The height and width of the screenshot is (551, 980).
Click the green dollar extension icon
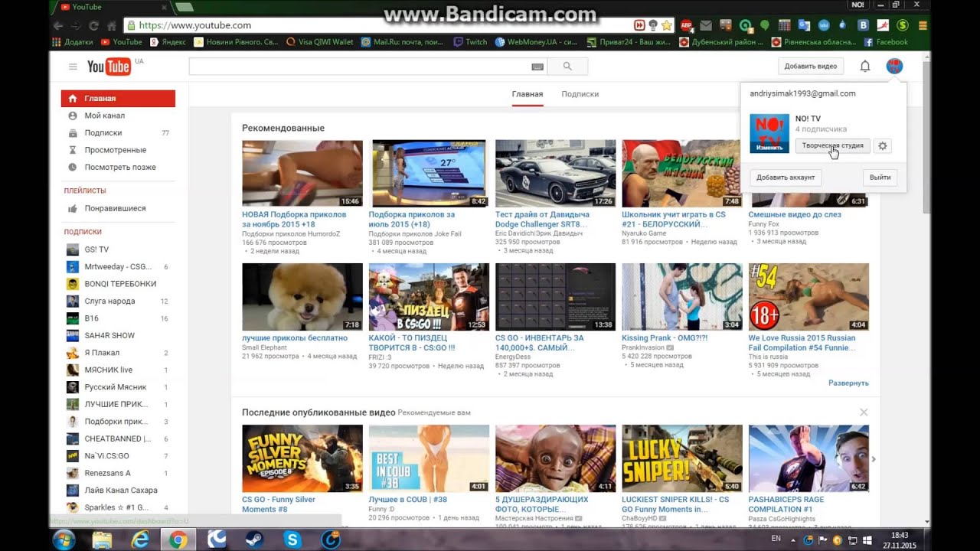pyautogui.click(x=903, y=25)
